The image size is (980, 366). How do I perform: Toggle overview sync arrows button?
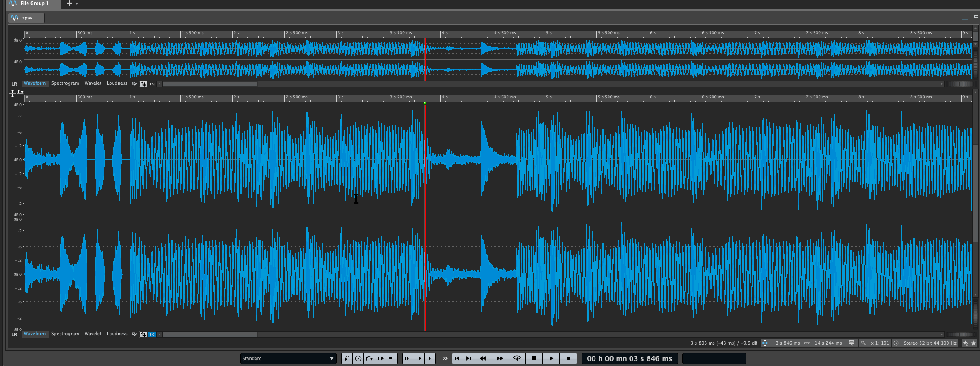[143, 84]
